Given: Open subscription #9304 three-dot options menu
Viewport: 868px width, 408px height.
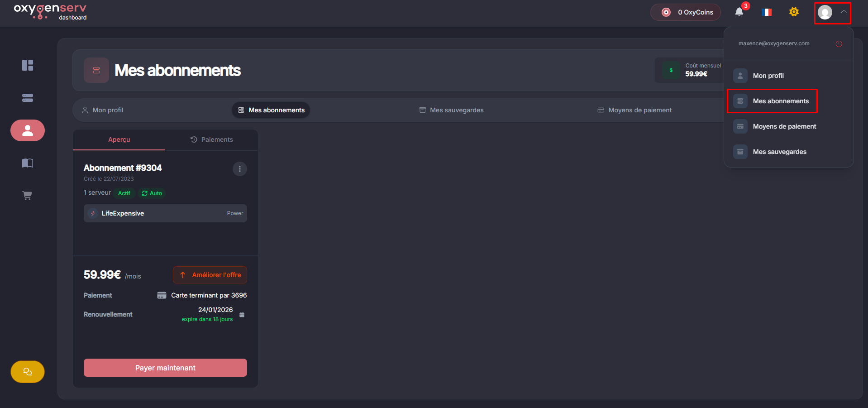Looking at the screenshot, I should pyautogui.click(x=240, y=169).
